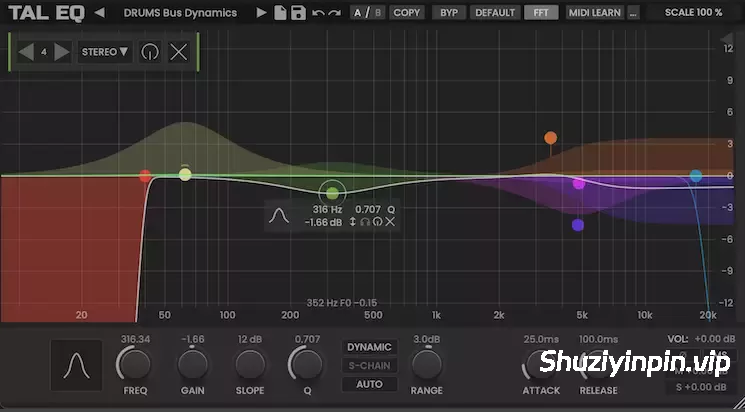Select the red high-pass band node
745x412 pixels.
point(145,176)
